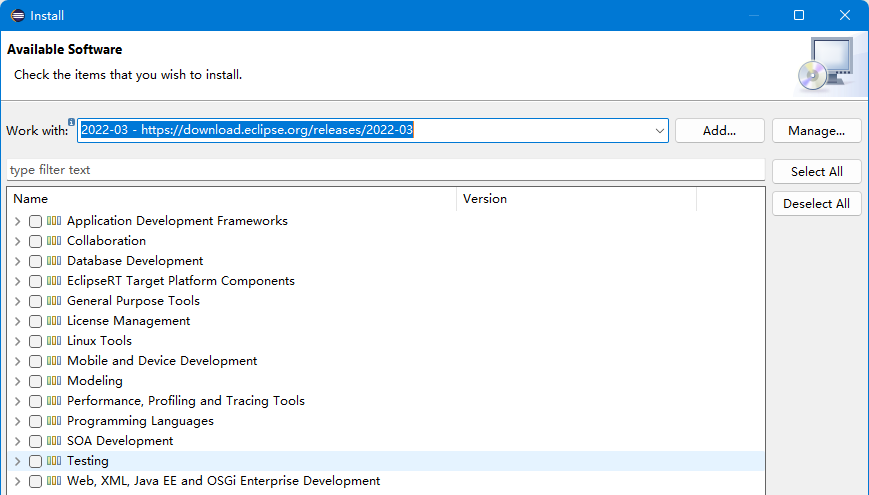
Task: Click the Version column header
Action: [575, 199]
